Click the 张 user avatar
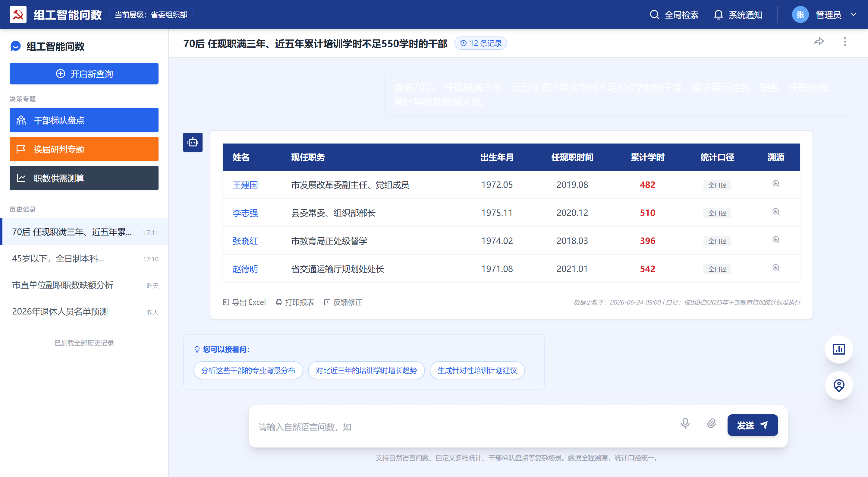The width and height of the screenshot is (868, 477). pyautogui.click(x=800, y=14)
